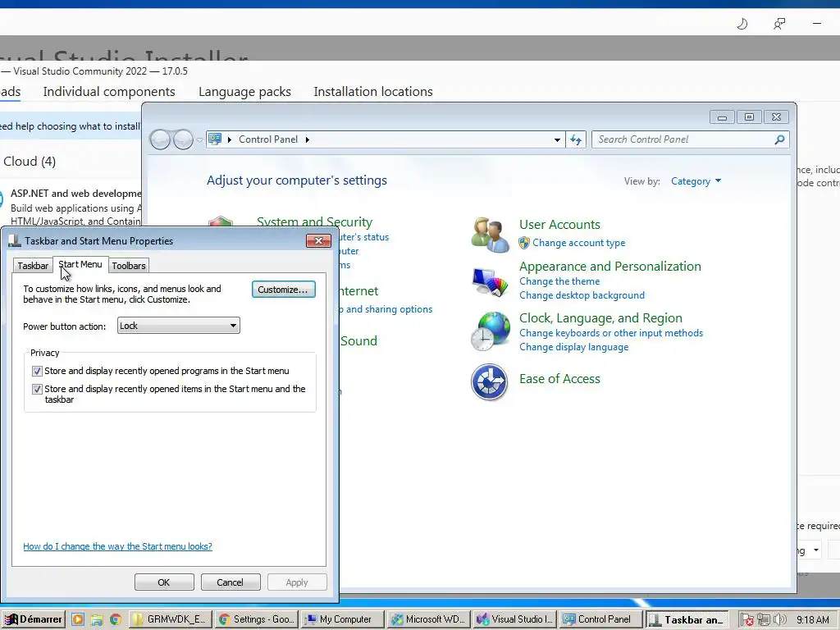The width and height of the screenshot is (840, 630).
Task: Switch to the My Computer taskbar button
Action: [x=343, y=619]
